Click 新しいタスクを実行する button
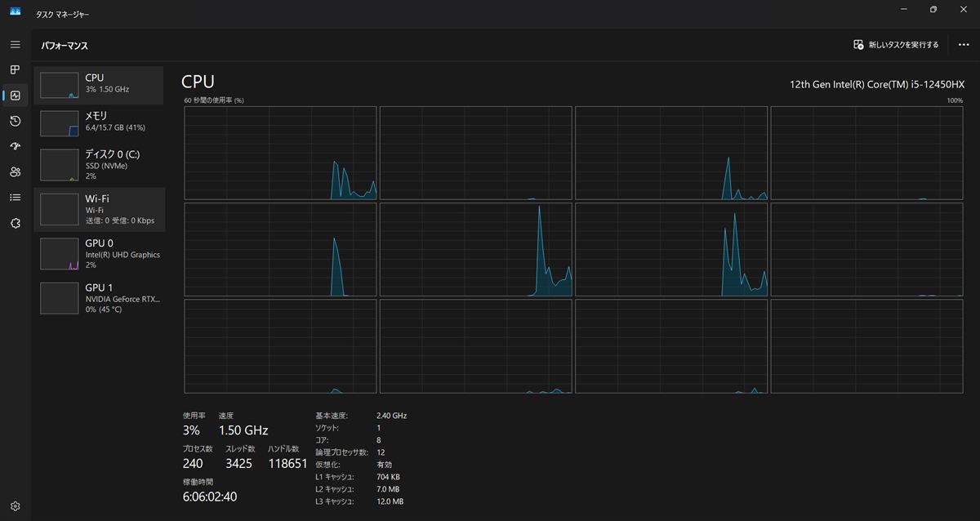This screenshot has width=980, height=521. tap(896, 45)
